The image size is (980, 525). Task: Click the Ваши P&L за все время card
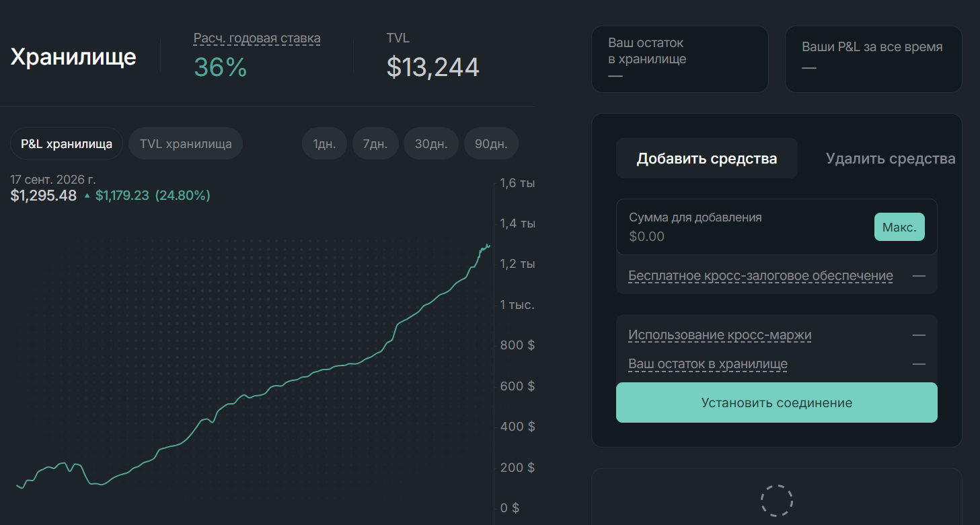point(873,59)
